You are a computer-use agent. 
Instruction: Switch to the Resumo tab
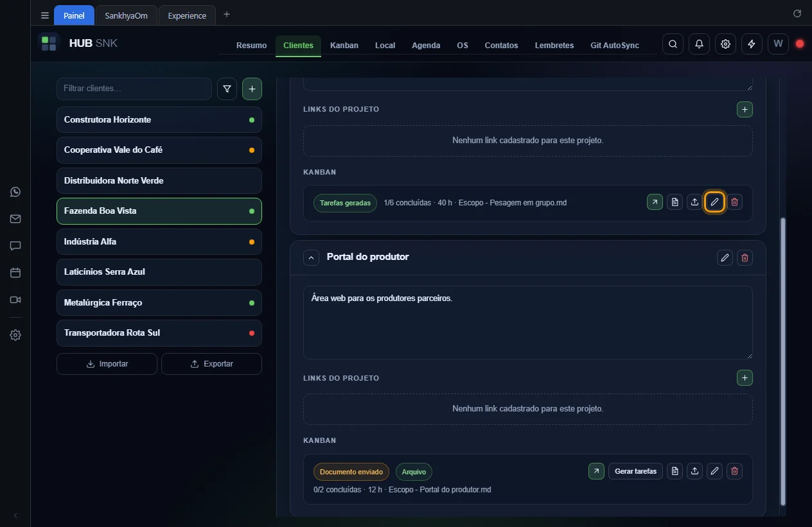pyautogui.click(x=251, y=46)
